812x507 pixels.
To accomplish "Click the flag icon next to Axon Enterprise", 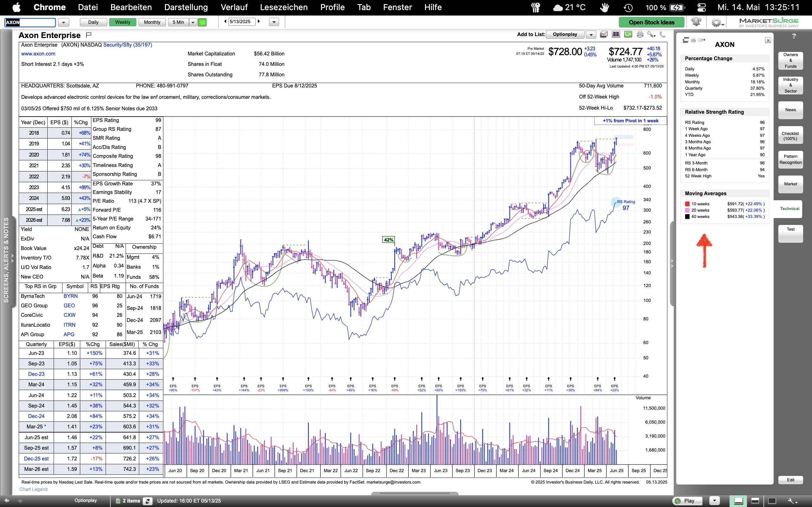I will [x=88, y=35].
